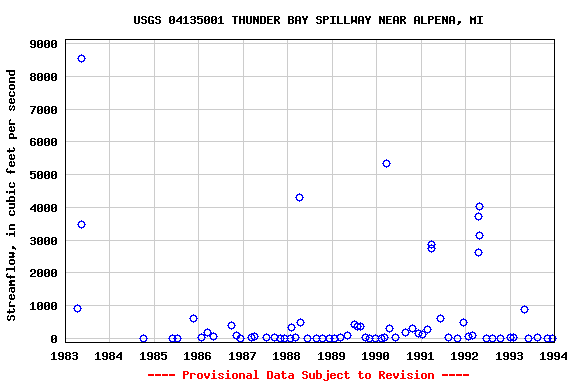This screenshot has width=576, height=384.
Task: Click the lowest of four 1992 cluster points near 2600
Action: (x=478, y=252)
